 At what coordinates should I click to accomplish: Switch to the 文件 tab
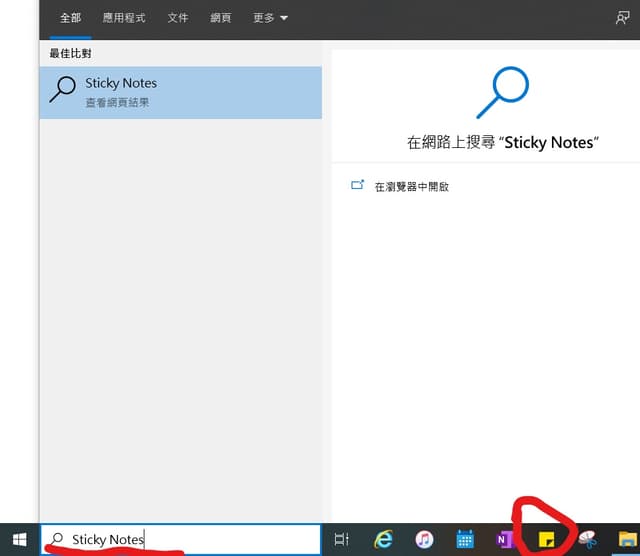coord(178,18)
